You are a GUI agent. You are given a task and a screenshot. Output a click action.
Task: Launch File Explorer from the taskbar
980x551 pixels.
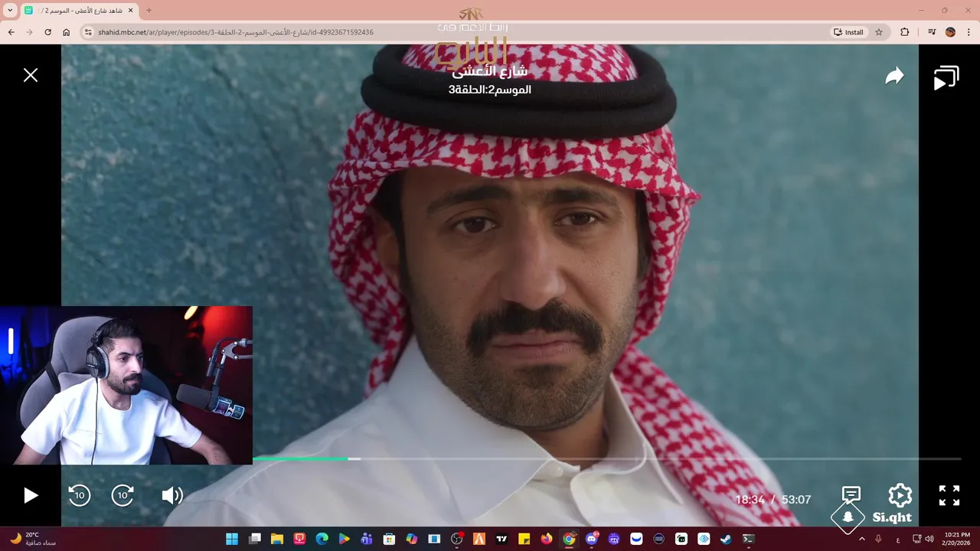(276, 539)
